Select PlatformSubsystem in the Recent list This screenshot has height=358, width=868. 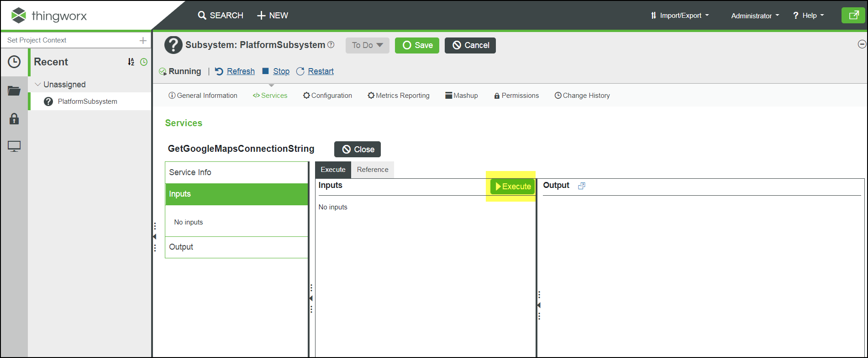(87, 102)
